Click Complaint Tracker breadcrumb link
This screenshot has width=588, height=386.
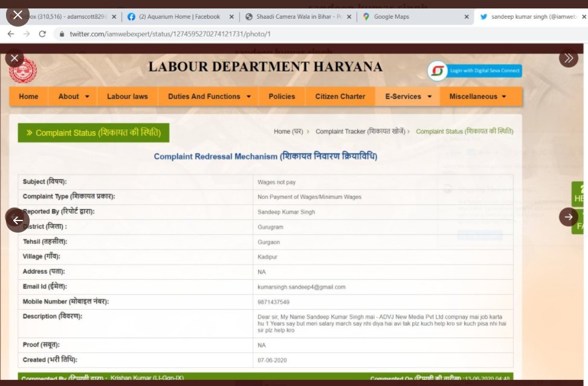[360, 132]
